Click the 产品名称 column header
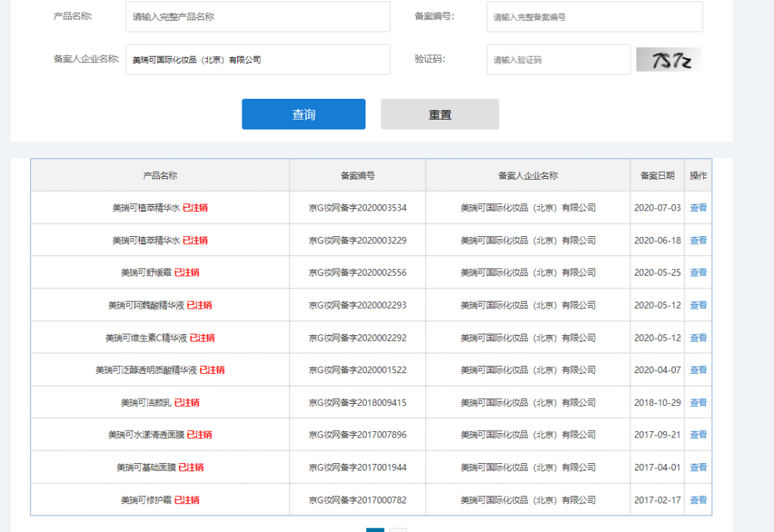The image size is (774, 532). click(x=160, y=175)
